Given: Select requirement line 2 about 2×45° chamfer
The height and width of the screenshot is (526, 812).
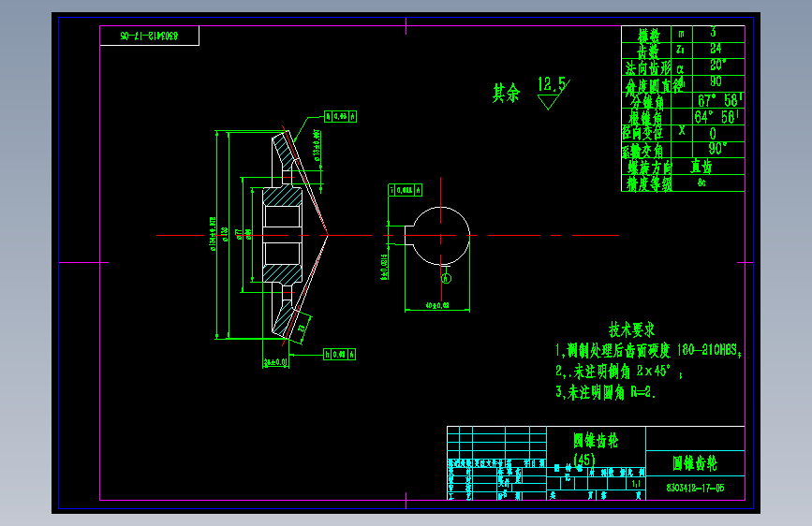Looking at the screenshot, I should 619,372.
